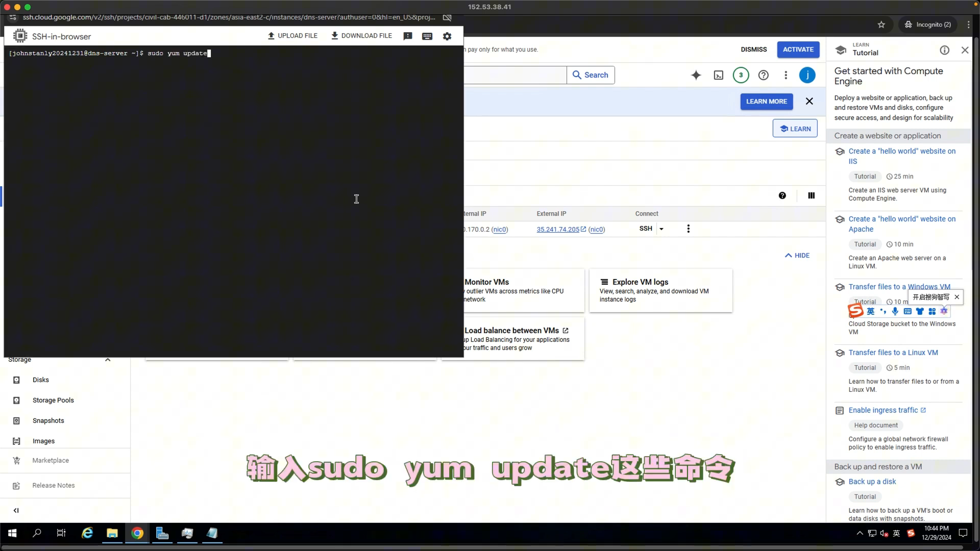The height and width of the screenshot is (551, 980).
Task: Open Load balance between VMs card
Action: pos(523,339)
